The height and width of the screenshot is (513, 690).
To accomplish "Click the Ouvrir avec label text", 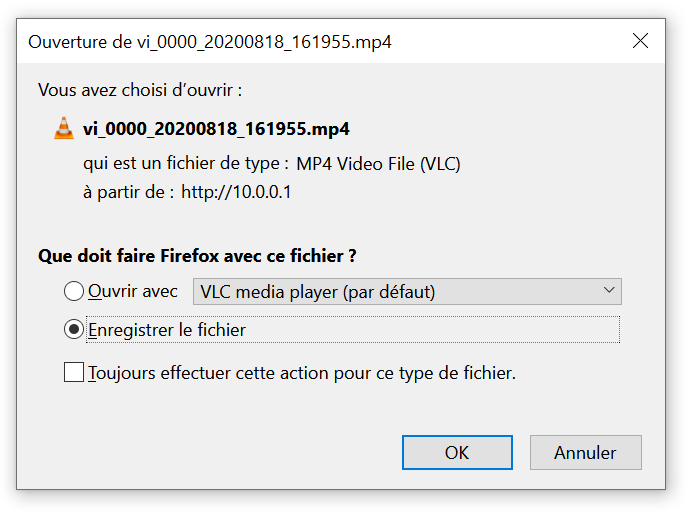I will click(133, 291).
